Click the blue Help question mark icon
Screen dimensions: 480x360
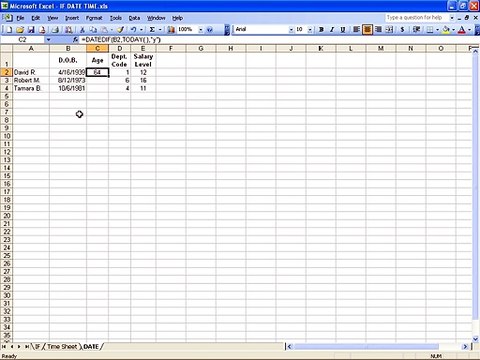210,30
